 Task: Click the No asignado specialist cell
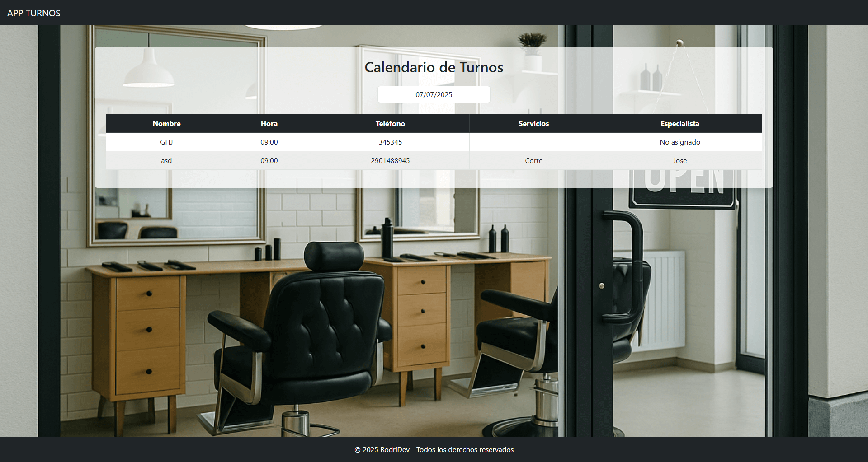pos(679,142)
